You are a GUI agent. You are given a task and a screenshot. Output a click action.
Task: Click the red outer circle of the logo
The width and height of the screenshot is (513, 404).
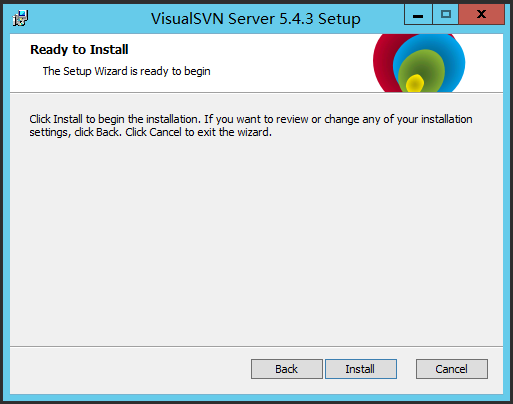click(x=383, y=62)
